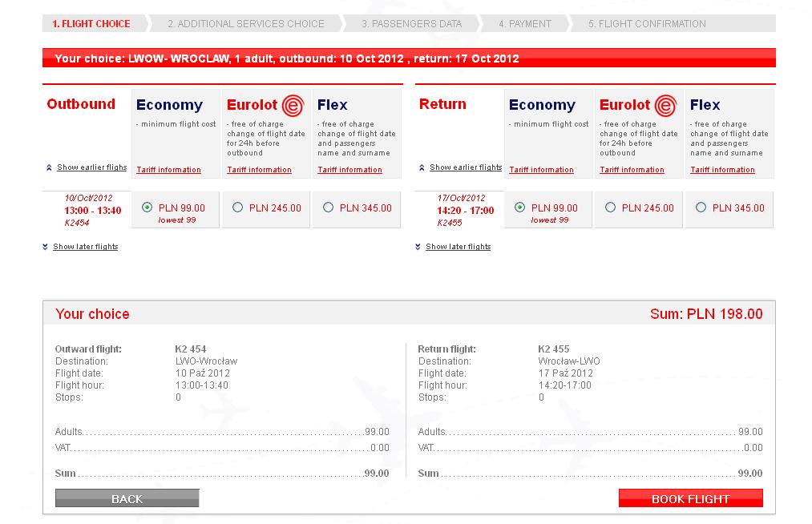Show earlier outbound flights

[91, 167]
